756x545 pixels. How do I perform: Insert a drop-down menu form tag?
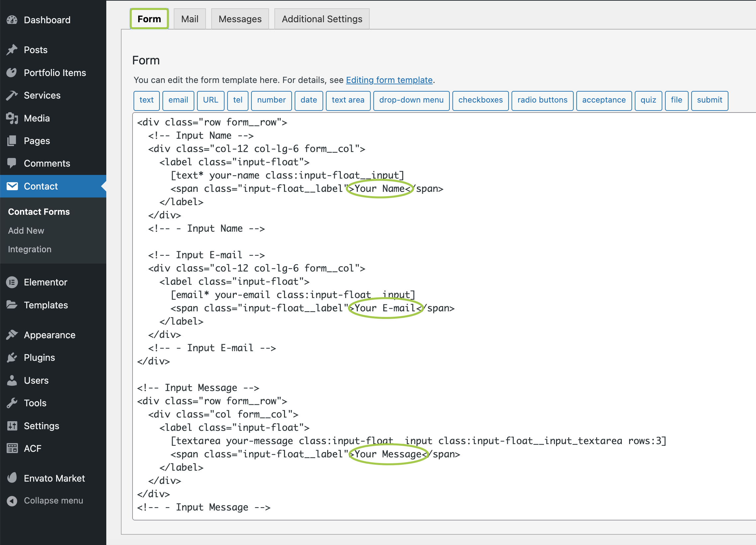[x=411, y=100]
